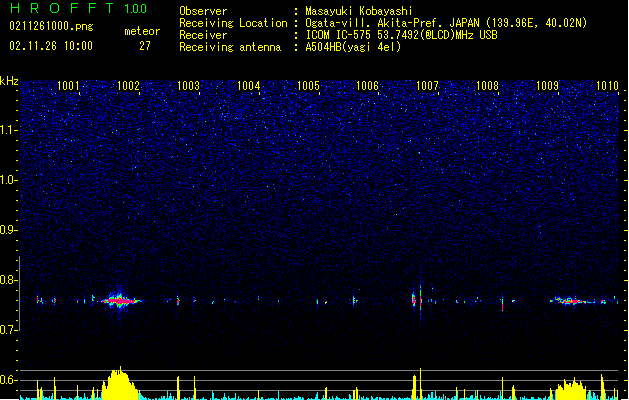The height and width of the screenshot is (400, 629).
Task: Click the Receiving antenna label
Action: click(230, 47)
